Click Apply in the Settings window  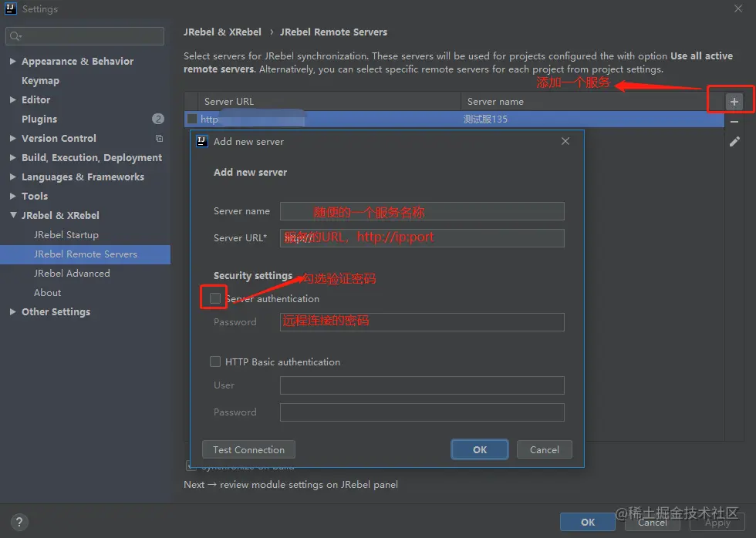click(x=717, y=522)
